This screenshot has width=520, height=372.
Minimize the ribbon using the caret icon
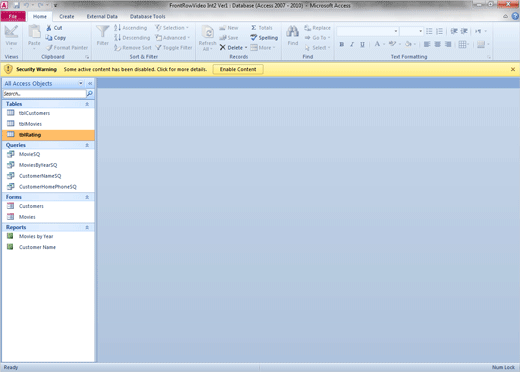[506, 16]
